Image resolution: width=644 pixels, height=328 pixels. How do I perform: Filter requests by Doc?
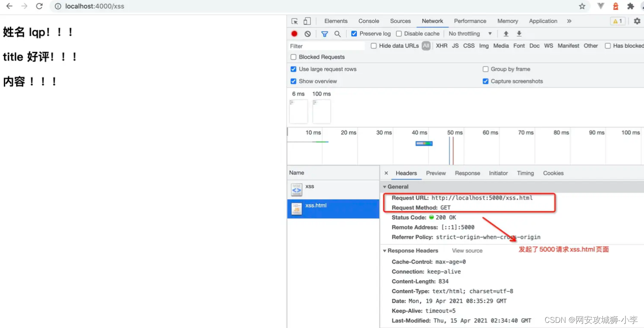coord(534,46)
